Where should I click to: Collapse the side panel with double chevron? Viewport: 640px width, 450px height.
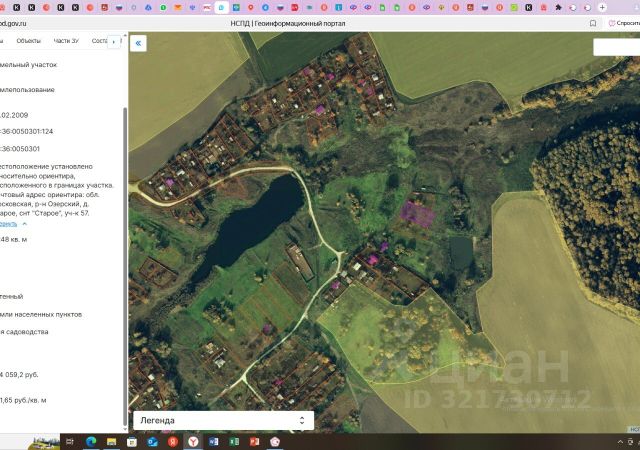tap(138, 43)
